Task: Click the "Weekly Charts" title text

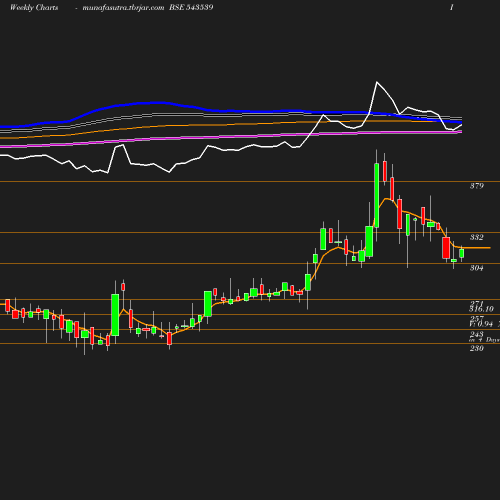Action: point(34,7)
